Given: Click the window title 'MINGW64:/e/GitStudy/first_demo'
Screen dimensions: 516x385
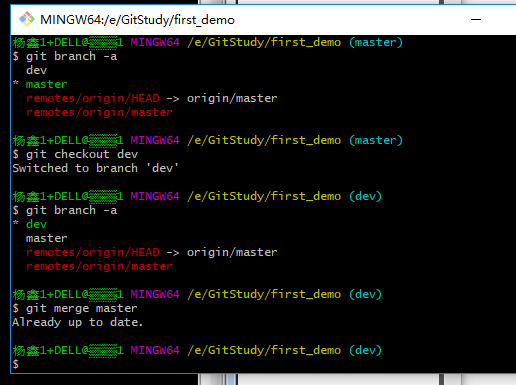Looking at the screenshot, I should click(x=137, y=20).
